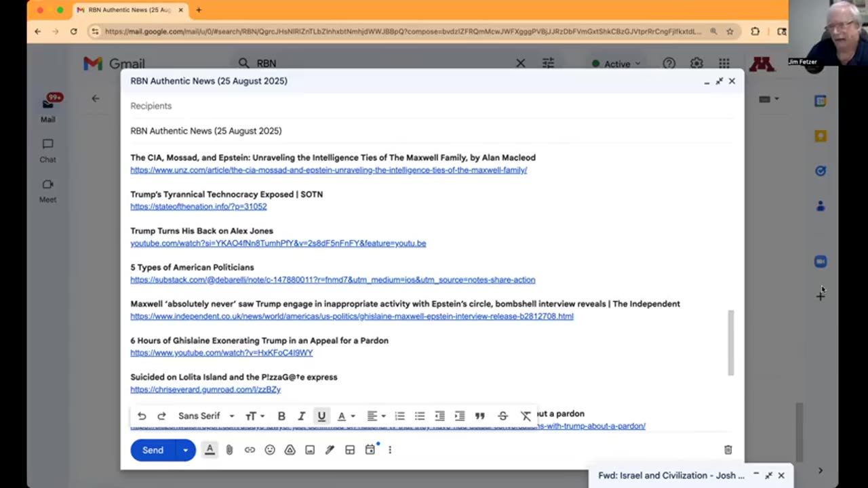Choose a layout template
Image resolution: width=868 pixels, height=488 pixels.
click(350, 450)
